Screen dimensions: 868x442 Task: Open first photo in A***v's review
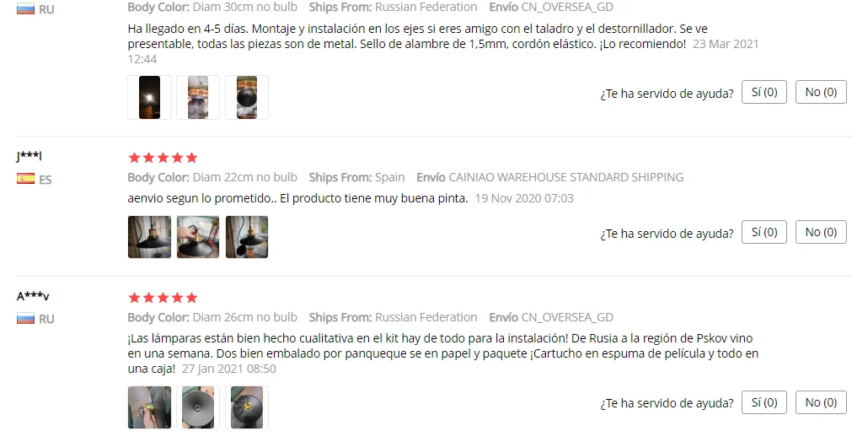[x=149, y=407]
